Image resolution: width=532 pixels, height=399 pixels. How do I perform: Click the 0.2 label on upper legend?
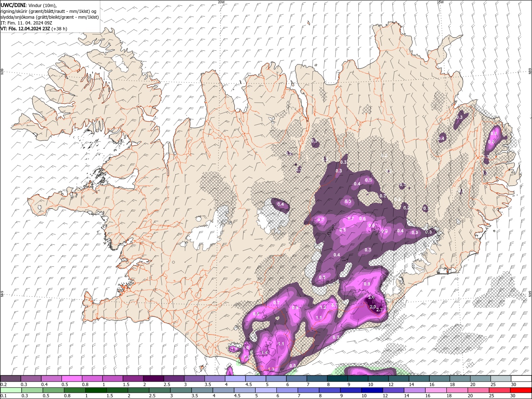3,384
